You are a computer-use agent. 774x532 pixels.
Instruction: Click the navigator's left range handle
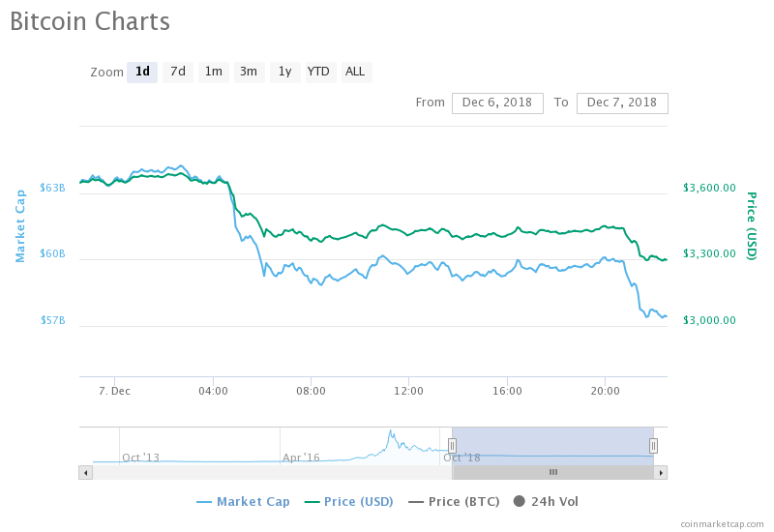pyautogui.click(x=452, y=446)
